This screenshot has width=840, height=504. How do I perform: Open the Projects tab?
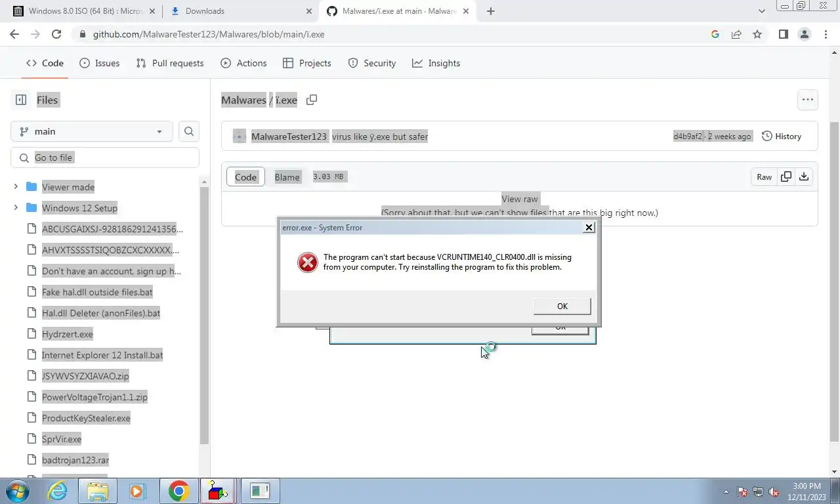point(306,63)
